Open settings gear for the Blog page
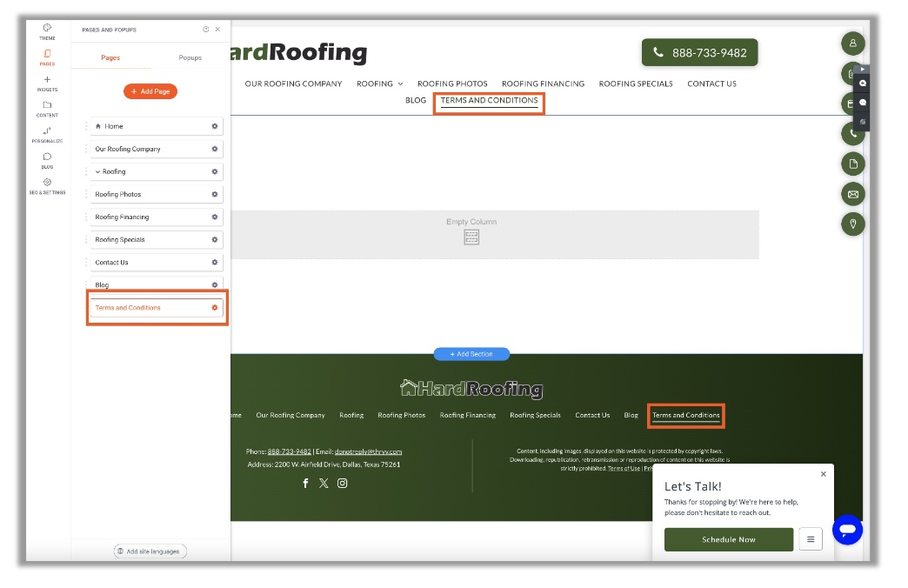Screen dimensions: 908x588 (x=214, y=284)
